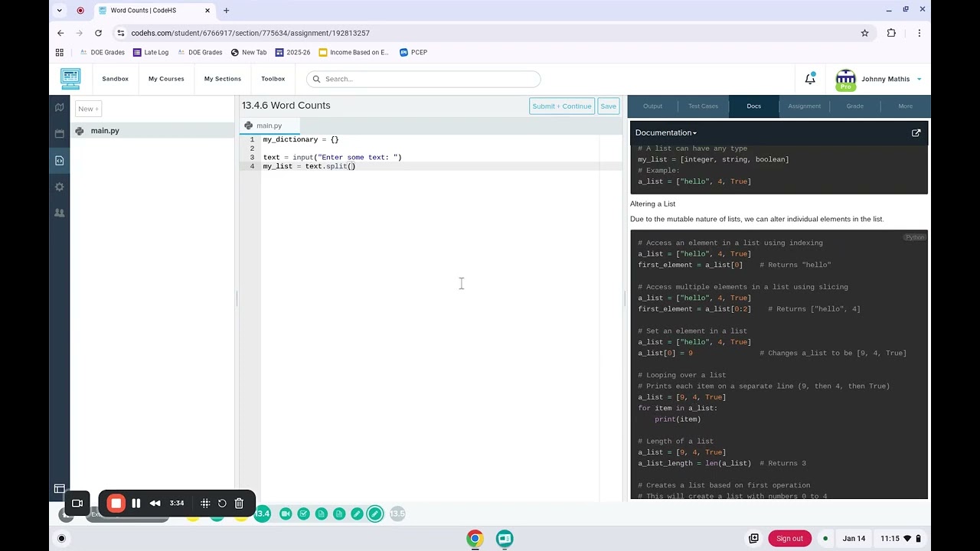Open documentation in new window icon
The width and height of the screenshot is (980, 551).
(916, 133)
